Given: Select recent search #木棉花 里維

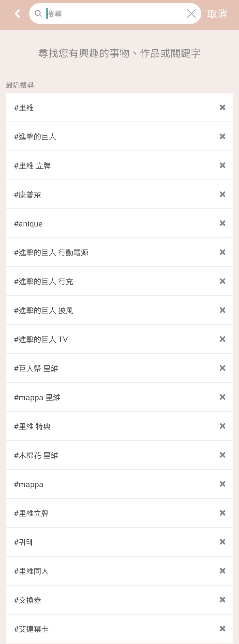Looking at the screenshot, I should [x=119, y=455].
